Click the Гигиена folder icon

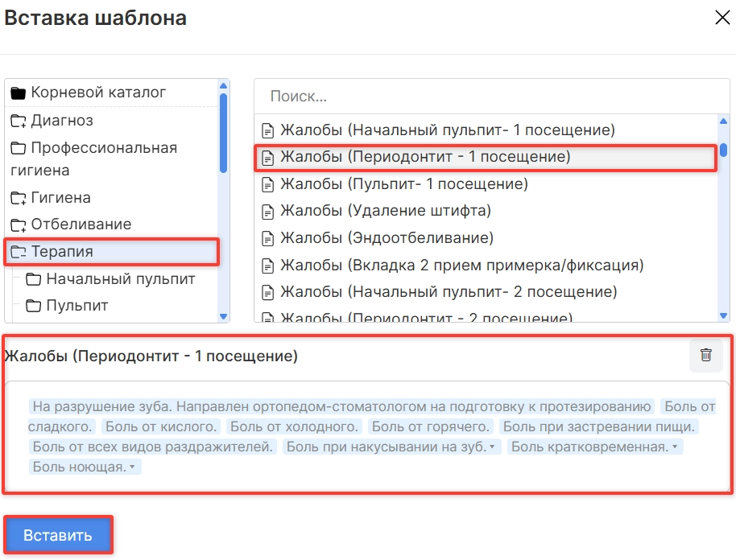(x=18, y=198)
